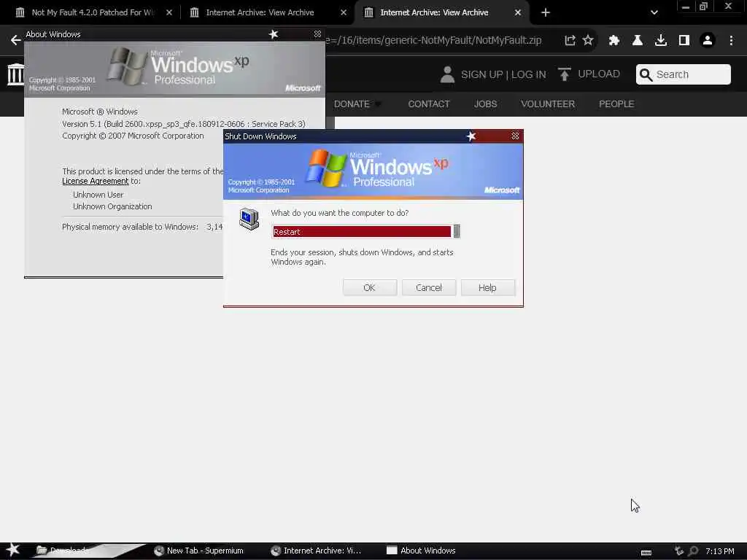Confirm shutdown with OK button

click(369, 287)
